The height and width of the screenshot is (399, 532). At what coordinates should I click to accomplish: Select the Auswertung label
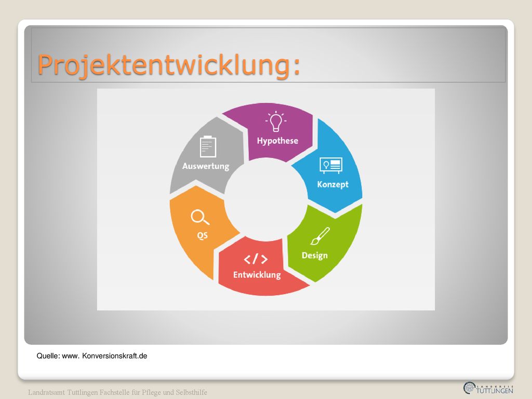tap(206, 166)
